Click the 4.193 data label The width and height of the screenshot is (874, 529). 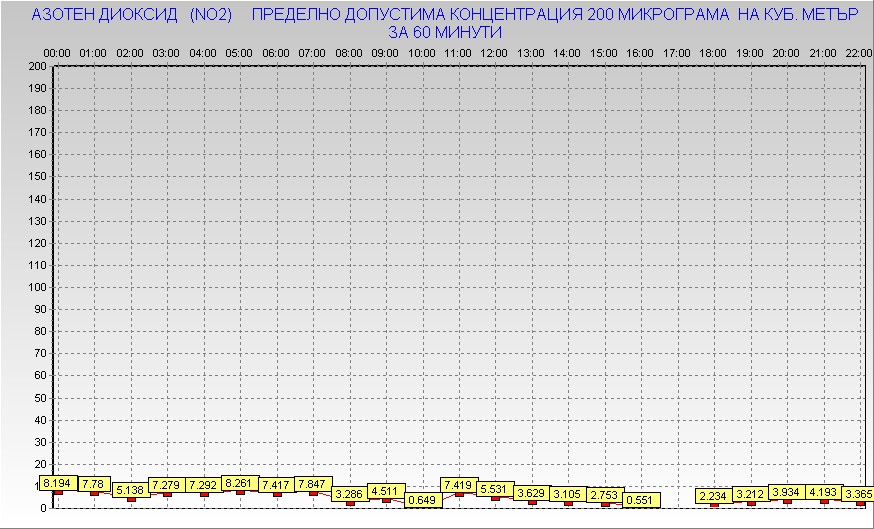[823, 492]
